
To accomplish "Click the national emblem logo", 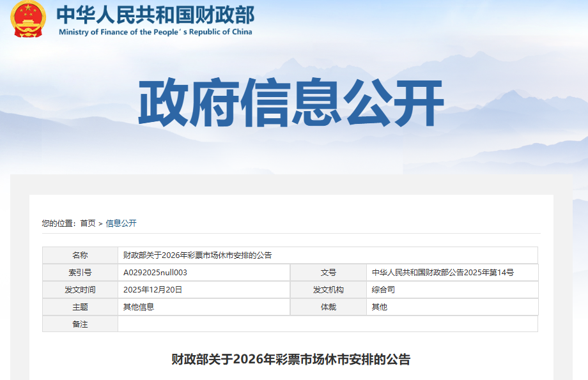I will tap(28, 19).
